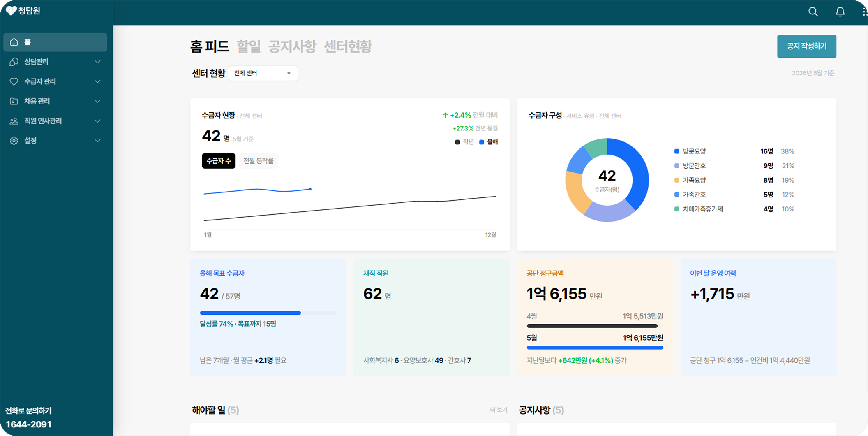Click the 1644-2091 phone number

(29, 424)
